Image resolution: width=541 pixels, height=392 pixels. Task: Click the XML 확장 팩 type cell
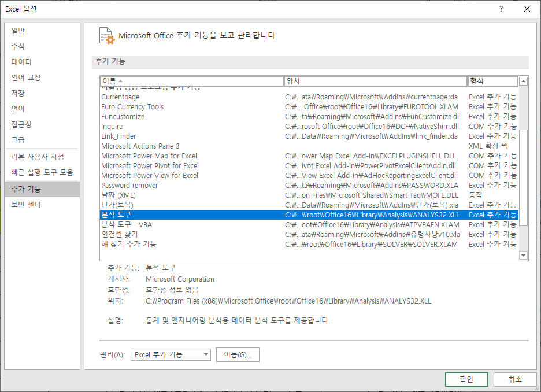click(488, 146)
